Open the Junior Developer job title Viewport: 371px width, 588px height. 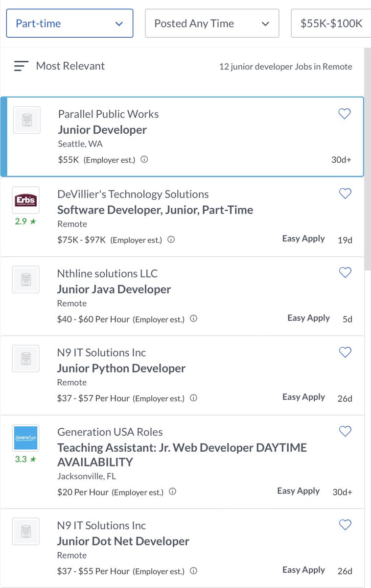click(102, 130)
